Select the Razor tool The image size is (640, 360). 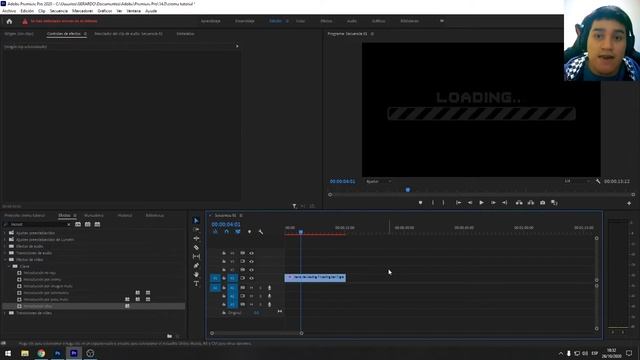coord(196,247)
